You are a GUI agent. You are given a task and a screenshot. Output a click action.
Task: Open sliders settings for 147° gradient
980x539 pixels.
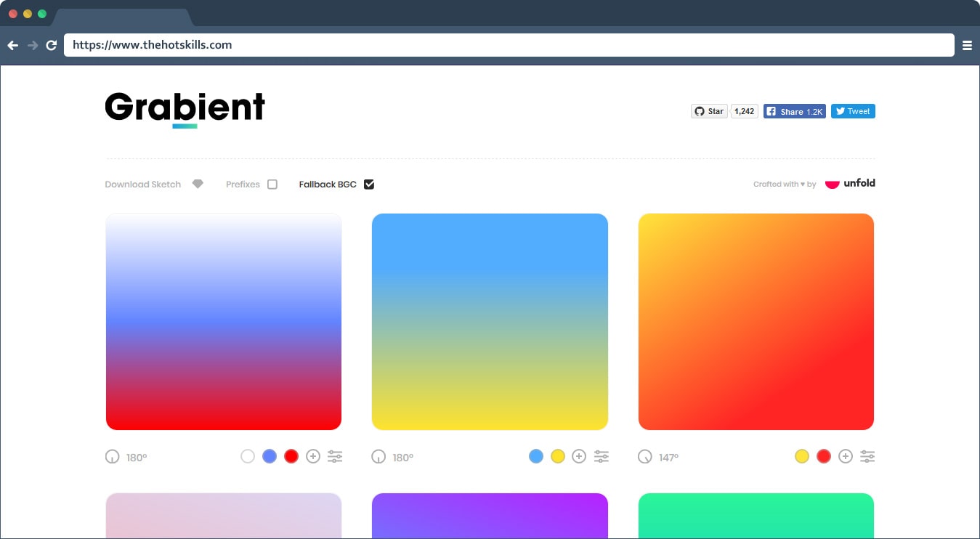(x=867, y=456)
